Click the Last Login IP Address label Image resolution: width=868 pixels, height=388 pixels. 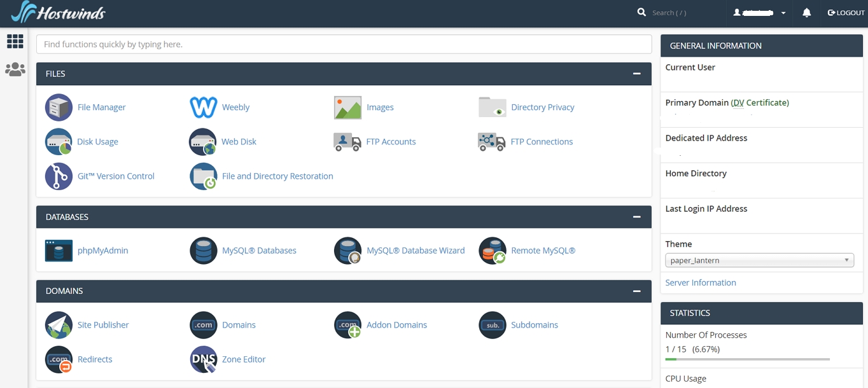click(706, 209)
